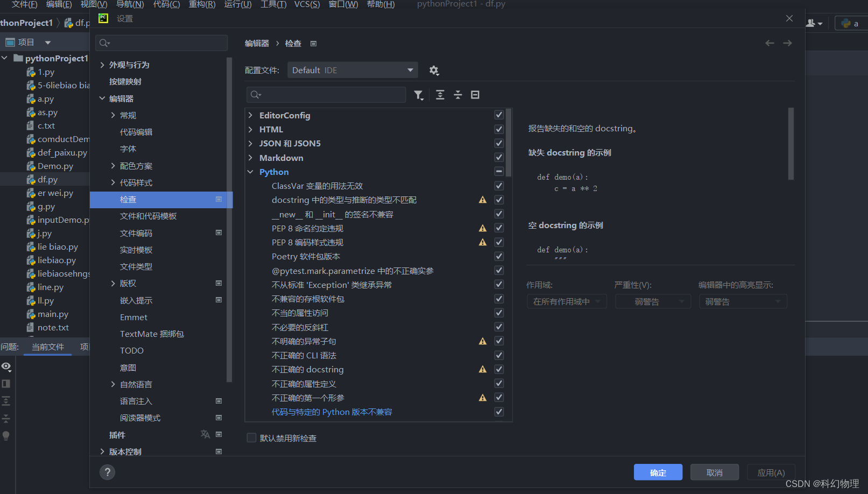Click the inspections search input field
This screenshot has width=868, height=494.
pyautogui.click(x=326, y=95)
